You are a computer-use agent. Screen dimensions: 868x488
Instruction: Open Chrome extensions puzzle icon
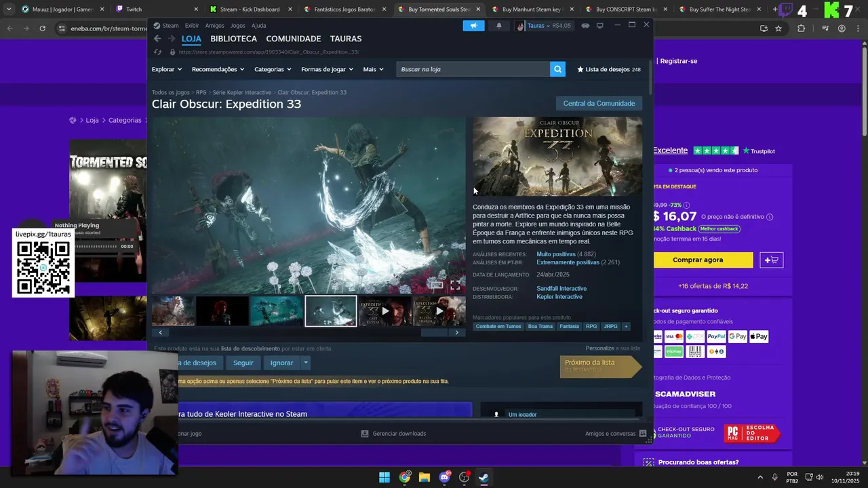[801, 28]
